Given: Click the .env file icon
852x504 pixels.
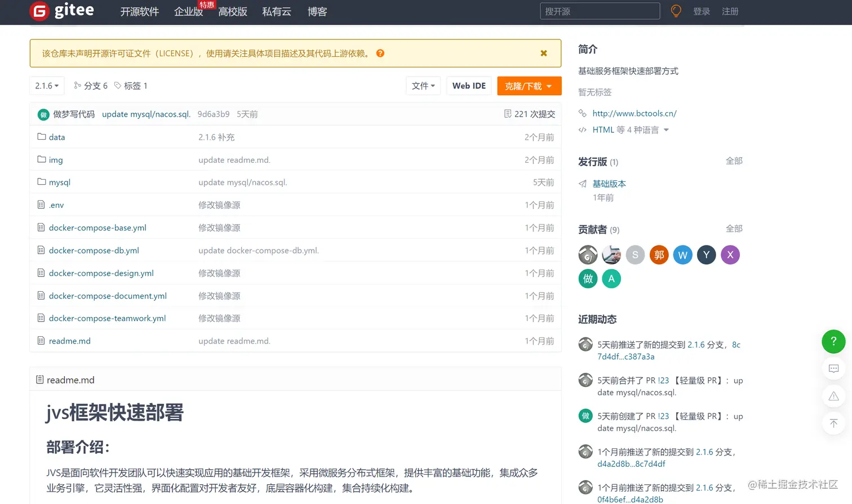Looking at the screenshot, I should [x=41, y=204].
